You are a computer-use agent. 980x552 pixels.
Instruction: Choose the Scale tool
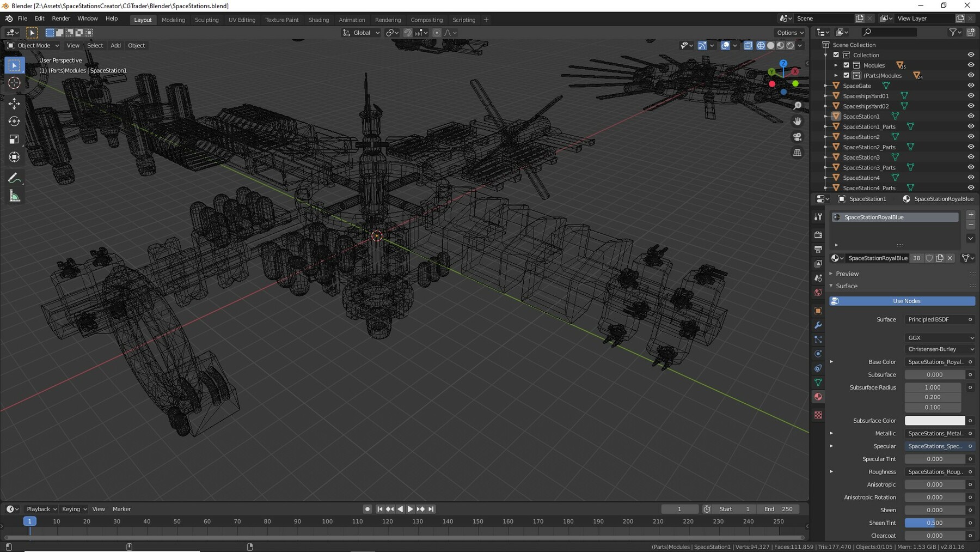coord(15,139)
